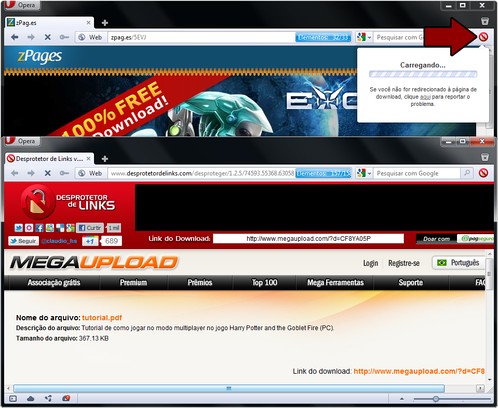498x408 pixels.
Task: Open Opera Unite icon in status bar
Action: (x=48, y=398)
